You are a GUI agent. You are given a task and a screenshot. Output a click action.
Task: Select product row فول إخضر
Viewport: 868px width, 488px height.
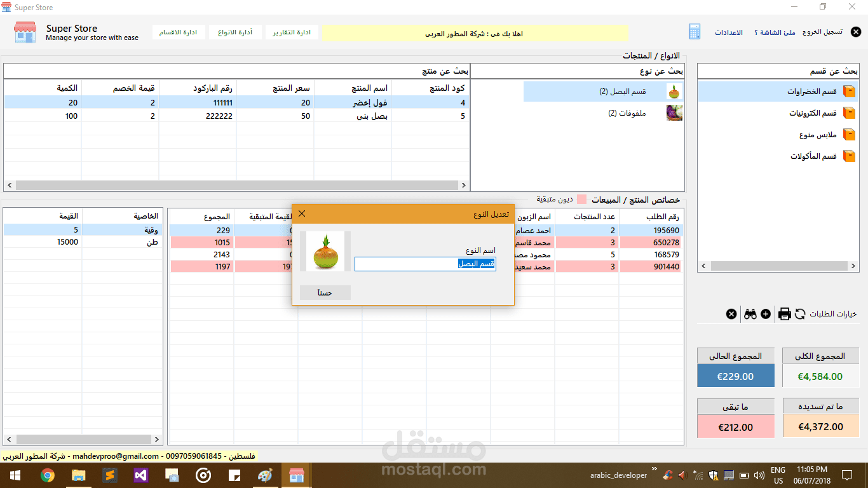[236, 102]
